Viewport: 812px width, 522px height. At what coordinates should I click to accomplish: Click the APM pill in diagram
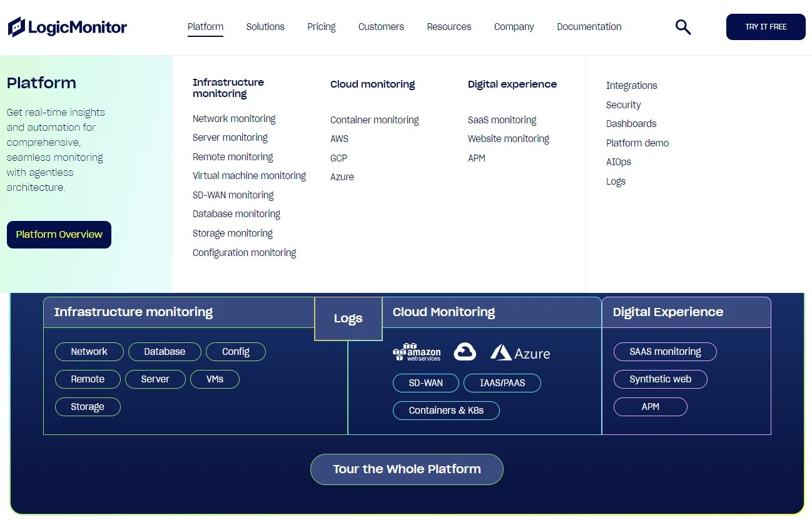(x=651, y=407)
